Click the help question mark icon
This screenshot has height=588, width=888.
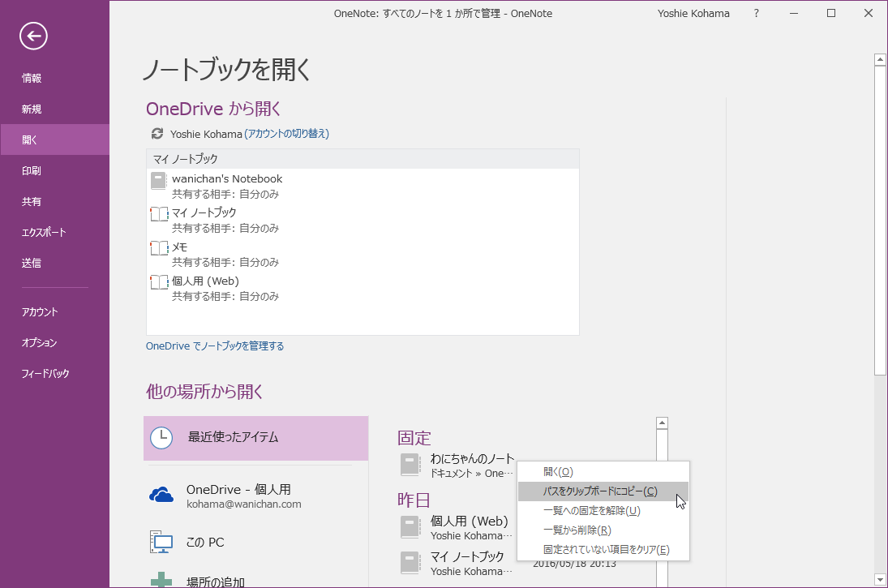point(756,13)
